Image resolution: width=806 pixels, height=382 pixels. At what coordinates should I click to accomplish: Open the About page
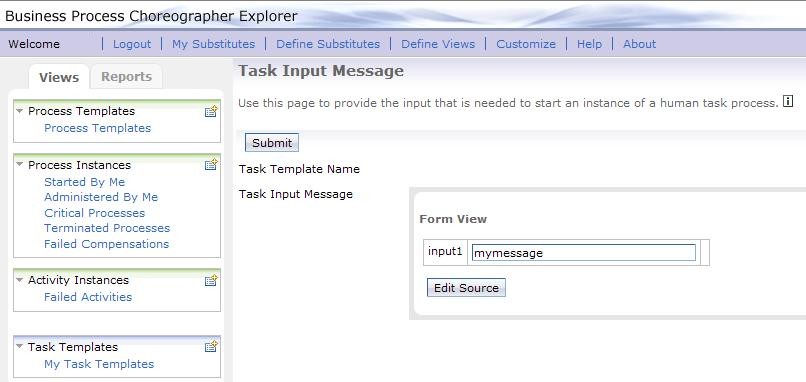coord(639,44)
